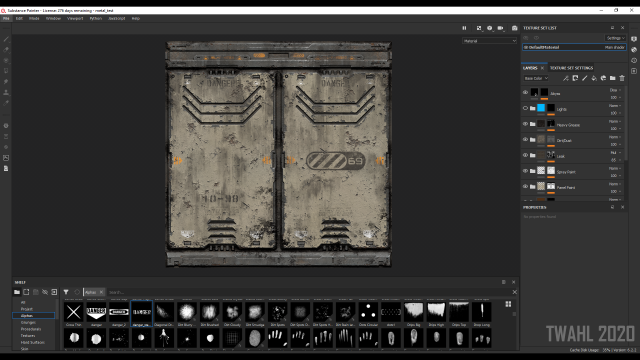Open the Display Settings icon in right dock
Screen dimensions: 640x360
tap(634, 39)
